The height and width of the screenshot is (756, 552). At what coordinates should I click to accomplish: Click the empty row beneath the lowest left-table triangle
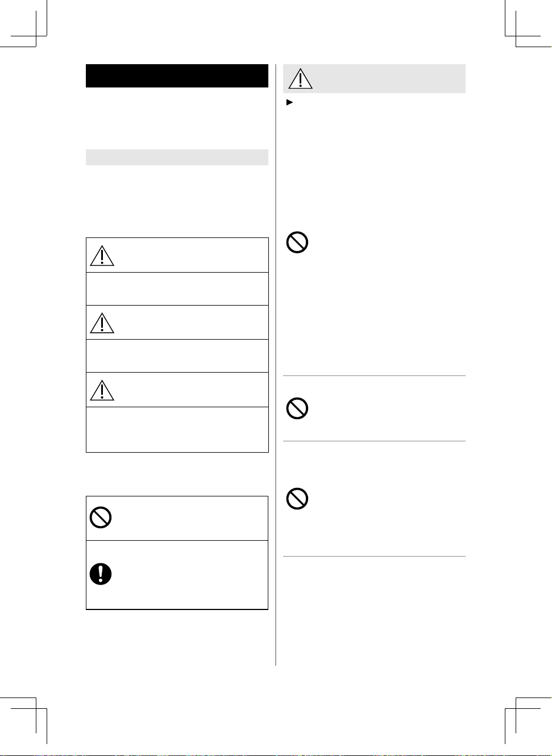click(x=177, y=429)
